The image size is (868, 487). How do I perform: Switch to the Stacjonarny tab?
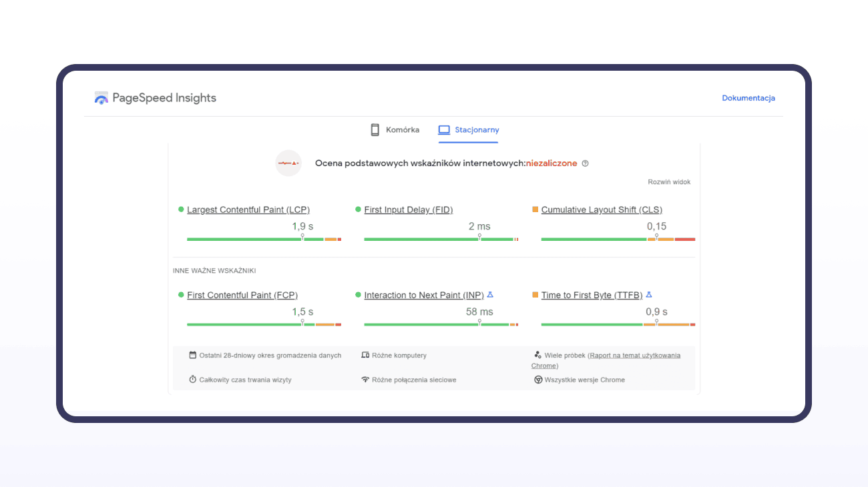(x=469, y=130)
